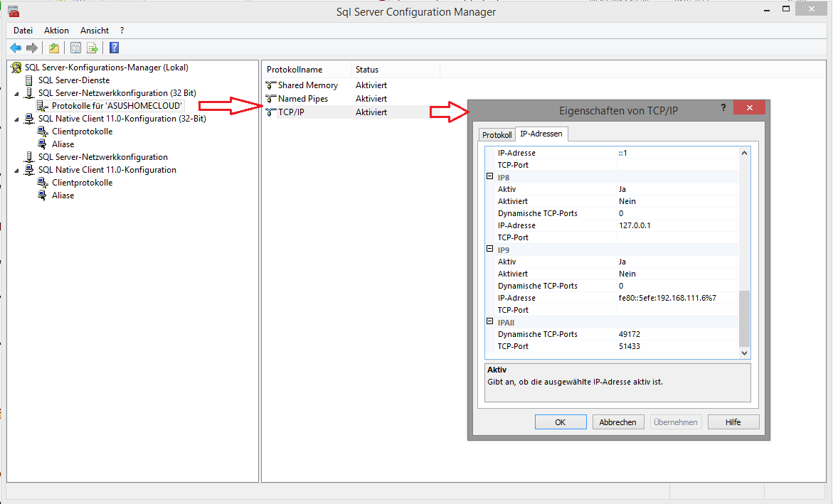Click the export list toolbar icon

pyautogui.click(x=92, y=48)
